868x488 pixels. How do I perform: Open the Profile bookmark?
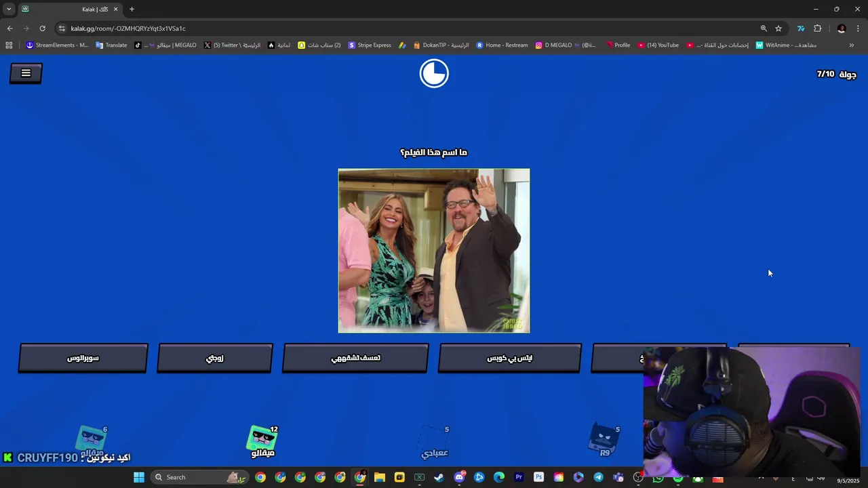tap(618, 45)
